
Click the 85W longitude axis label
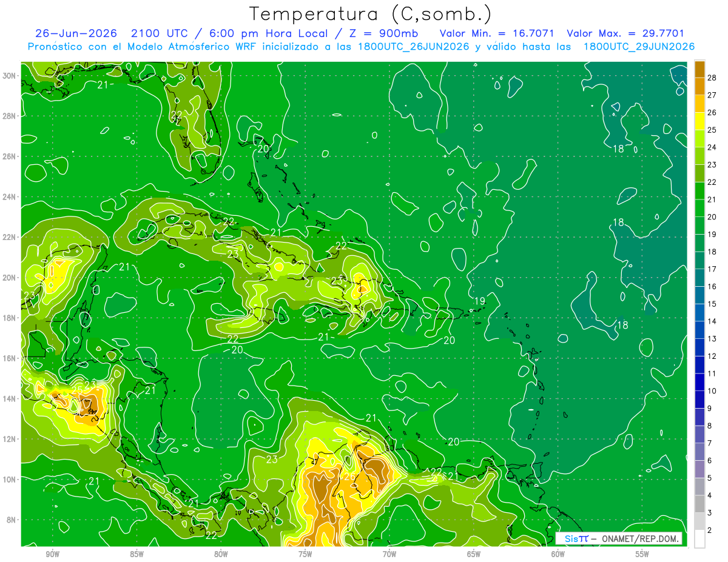[x=136, y=554]
